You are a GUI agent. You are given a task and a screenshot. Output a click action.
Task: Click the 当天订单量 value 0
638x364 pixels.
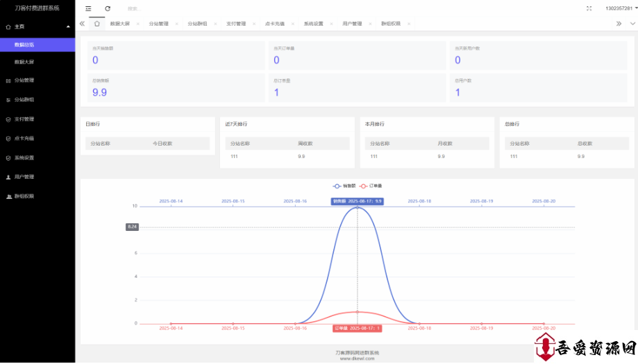point(276,60)
